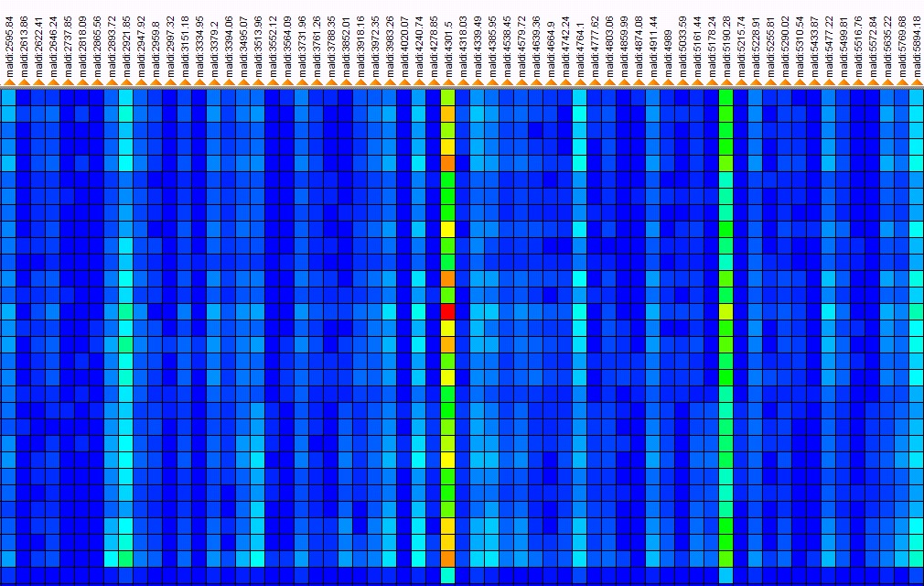Viewport: 924px width, 586px height.
Task: Click the maldi:3552.12 column label
Action: [x=273, y=47]
